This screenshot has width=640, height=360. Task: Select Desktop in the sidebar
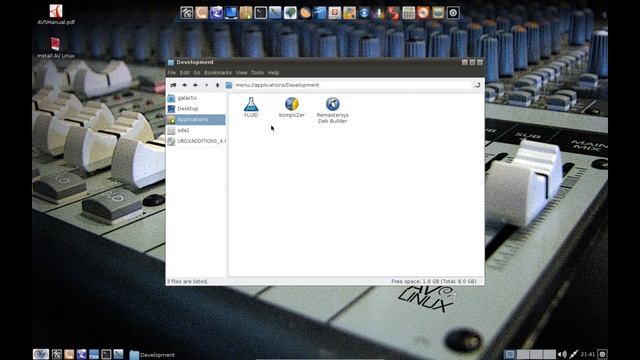pos(196,109)
